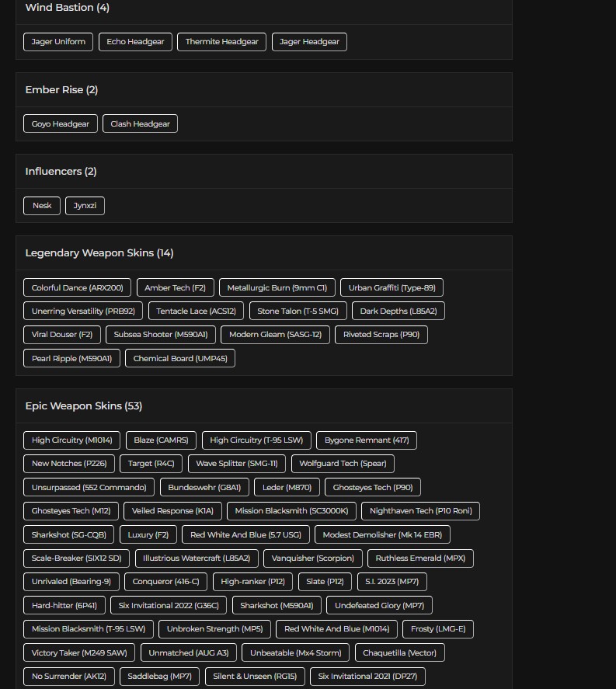Click Conqueror (416-C) tag
The image size is (616, 689).
(166, 582)
